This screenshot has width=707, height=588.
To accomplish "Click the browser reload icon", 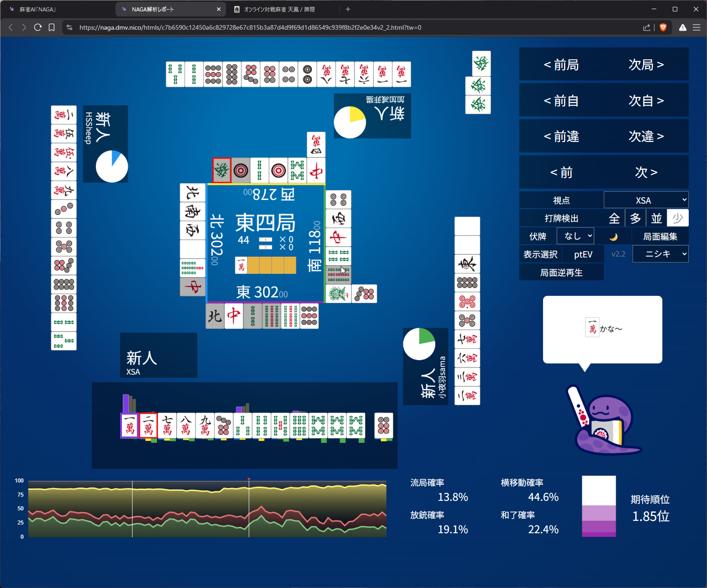I will point(38,27).
